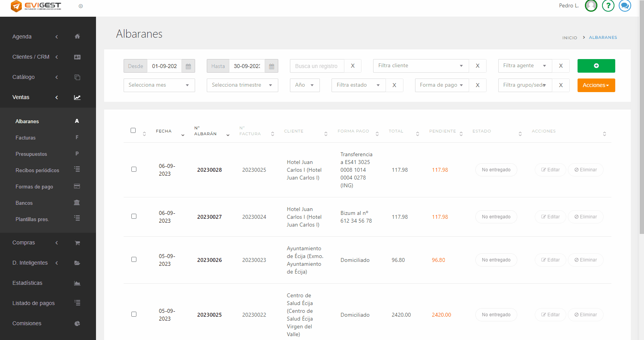This screenshot has height=340, width=644.
Task: Expand the Selecciona mes dropdown
Action: pyautogui.click(x=159, y=85)
